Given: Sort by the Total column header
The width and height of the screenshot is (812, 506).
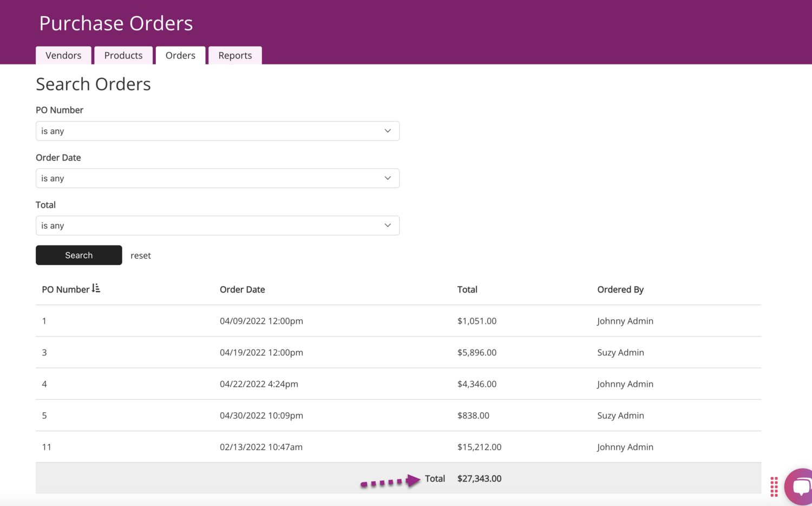Looking at the screenshot, I should tap(467, 289).
